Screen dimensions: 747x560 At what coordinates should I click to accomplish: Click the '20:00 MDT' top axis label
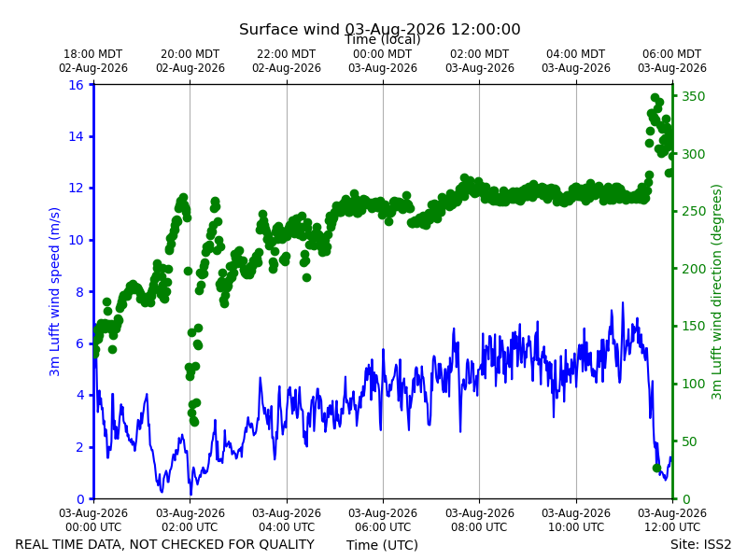point(190,54)
